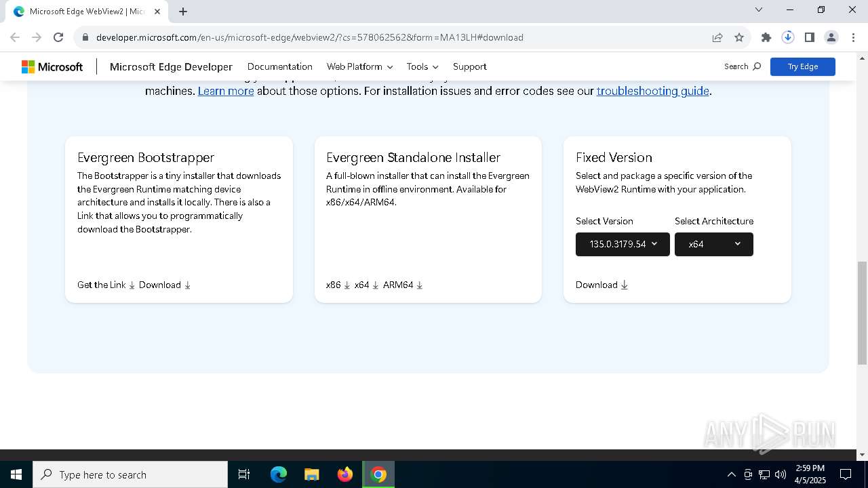Select the Evergreen Bootstrapper heading
The height and width of the screenshot is (488, 868).
click(146, 157)
